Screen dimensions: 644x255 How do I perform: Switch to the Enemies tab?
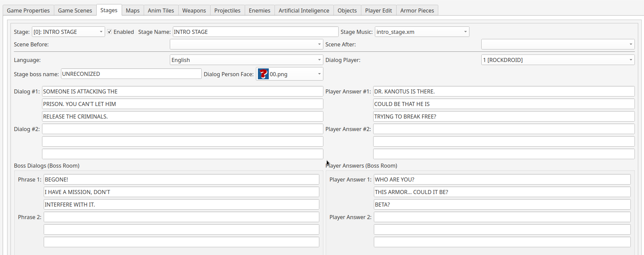pyautogui.click(x=259, y=10)
